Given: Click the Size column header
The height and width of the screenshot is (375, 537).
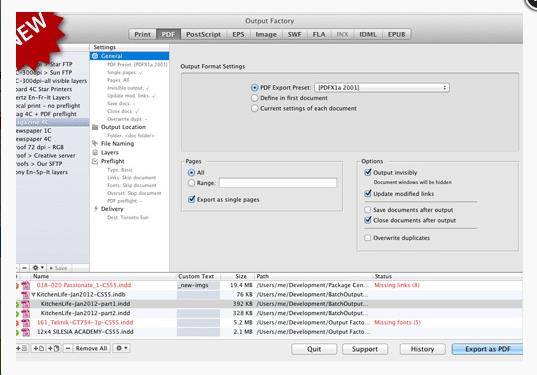Looking at the screenshot, I should [x=241, y=276].
